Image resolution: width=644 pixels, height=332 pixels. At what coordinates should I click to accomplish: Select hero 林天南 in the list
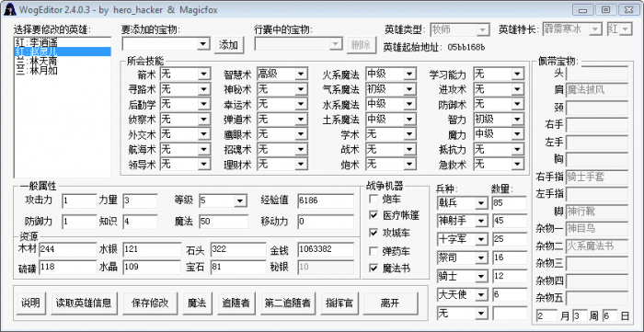click(x=63, y=61)
